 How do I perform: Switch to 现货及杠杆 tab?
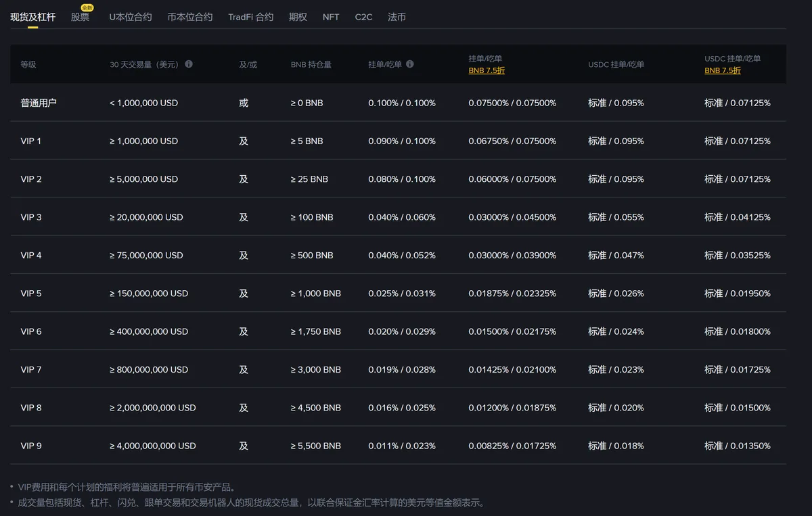coord(33,17)
